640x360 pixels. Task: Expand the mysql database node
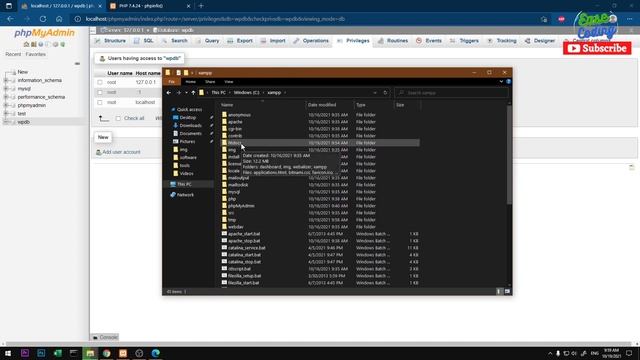coord(6,89)
